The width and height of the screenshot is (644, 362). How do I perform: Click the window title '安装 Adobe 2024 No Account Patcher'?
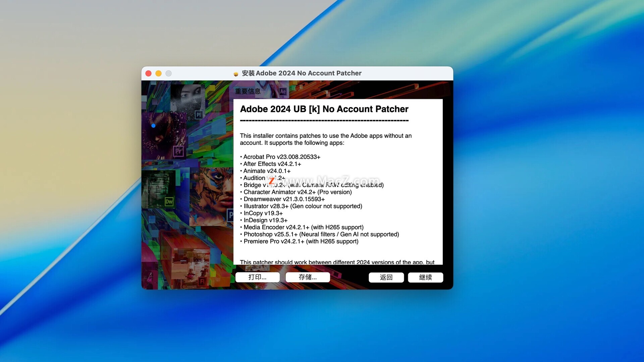(302, 73)
